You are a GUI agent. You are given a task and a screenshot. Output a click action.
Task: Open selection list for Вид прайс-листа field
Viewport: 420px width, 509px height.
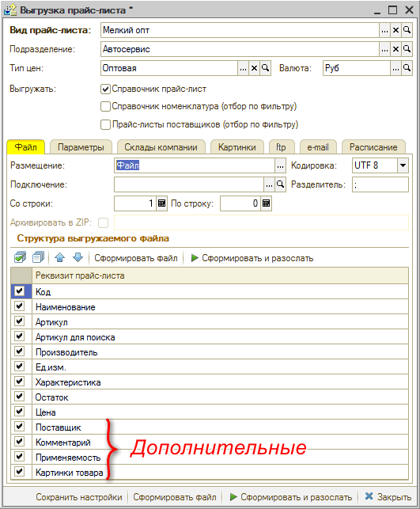point(384,31)
